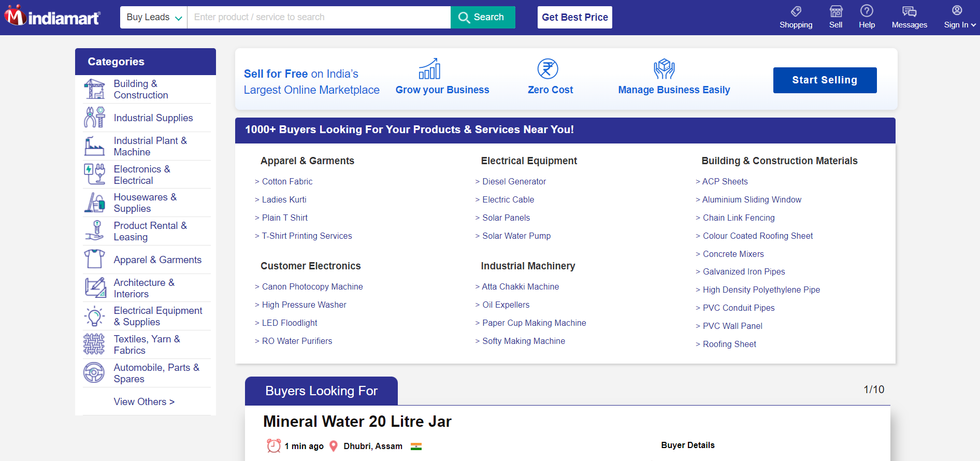Viewport: 980px width, 461px height.
Task: Open the Atta Chakki Machine link
Action: [521, 286]
